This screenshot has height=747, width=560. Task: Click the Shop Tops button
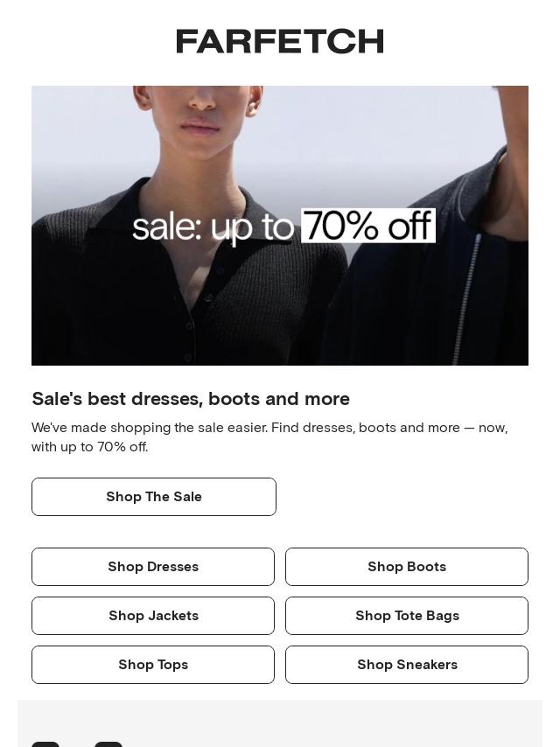pyautogui.click(x=153, y=665)
